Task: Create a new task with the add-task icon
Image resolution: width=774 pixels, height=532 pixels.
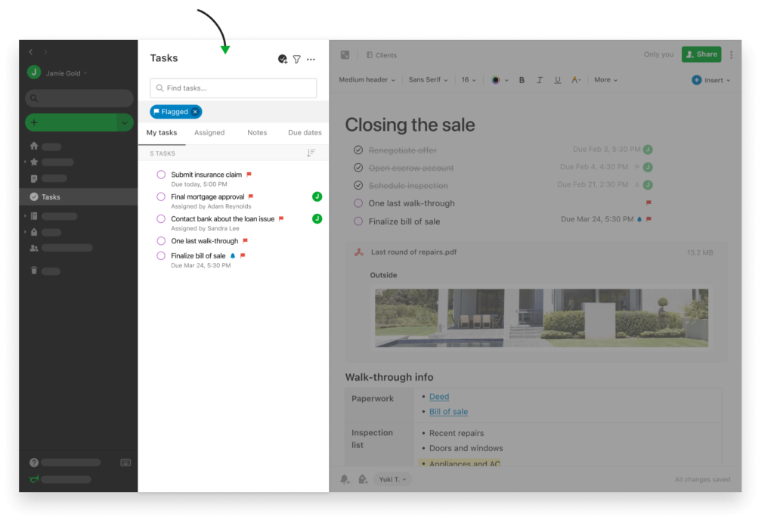Action: pos(282,59)
